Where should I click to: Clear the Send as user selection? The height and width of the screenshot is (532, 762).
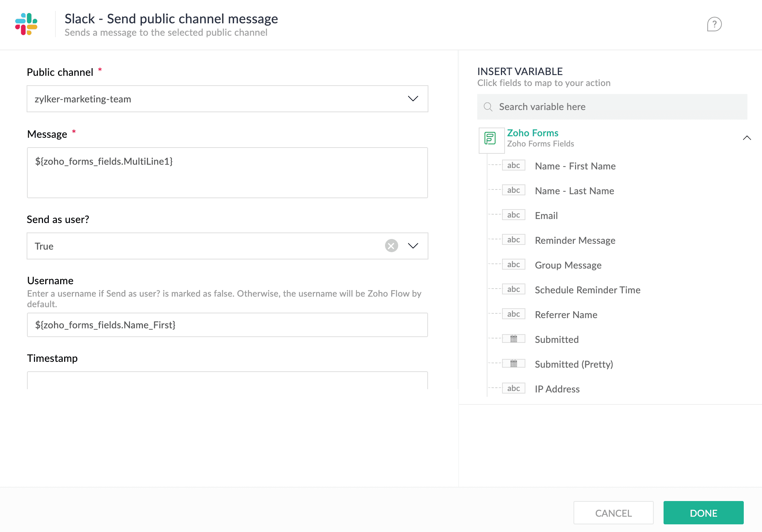point(391,246)
